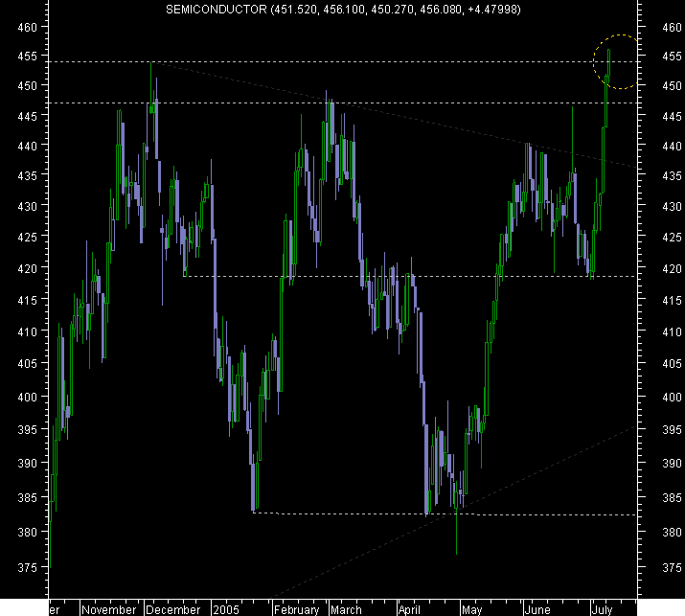The width and height of the screenshot is (685, 616).
Task: Click the 460 value on the left price axis
Action: click(27, 27)
